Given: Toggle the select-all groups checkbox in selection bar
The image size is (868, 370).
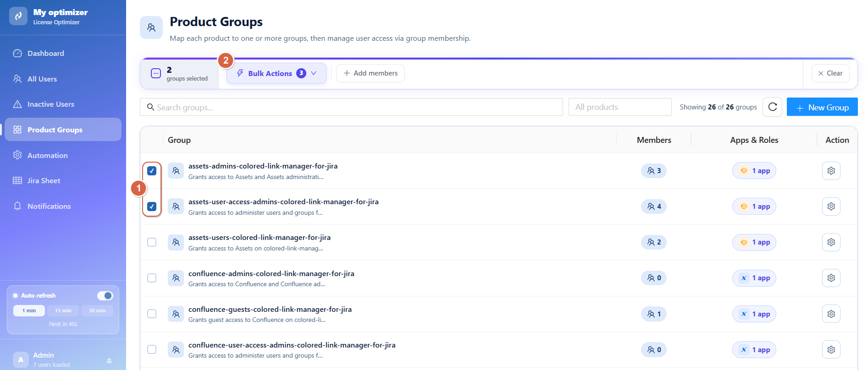Looking at the screenshot, I should click(x=156, y=73).
